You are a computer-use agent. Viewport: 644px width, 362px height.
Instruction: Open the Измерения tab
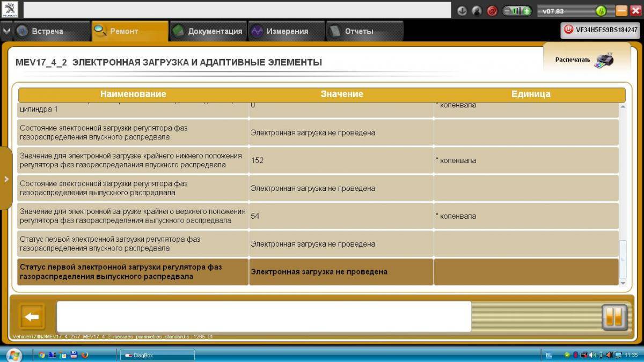[286, 32]
